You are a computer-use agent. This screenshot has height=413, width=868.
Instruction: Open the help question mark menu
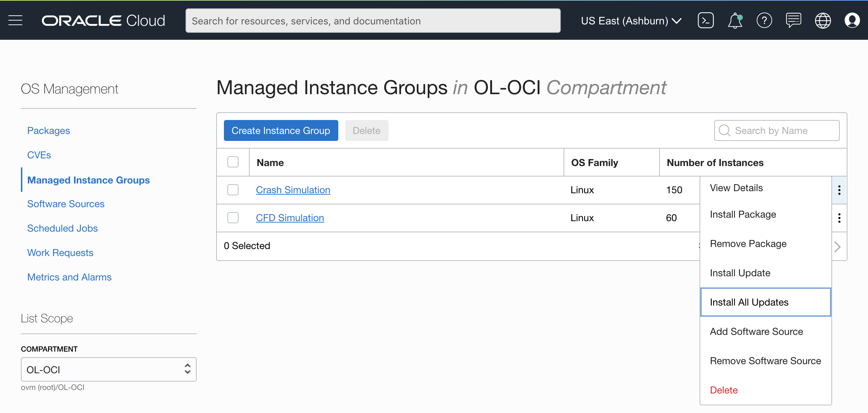[764, 21]
